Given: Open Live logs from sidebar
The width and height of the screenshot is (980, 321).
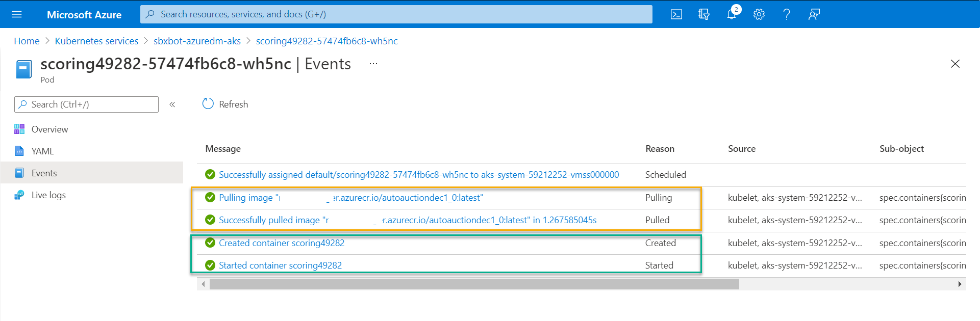Looking at the screenshot, I should click(x=48, y=195).
